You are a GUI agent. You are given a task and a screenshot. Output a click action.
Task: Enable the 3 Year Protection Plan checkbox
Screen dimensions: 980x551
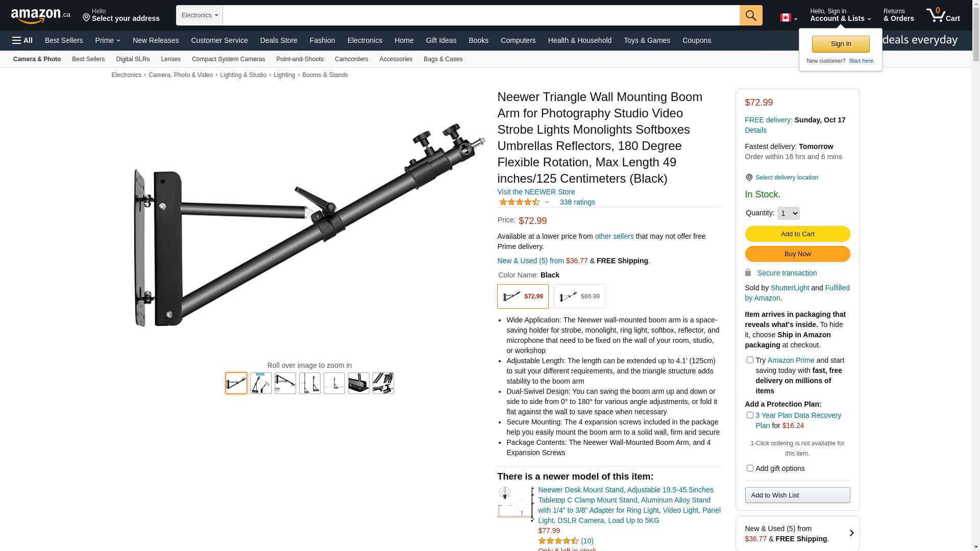750,415
